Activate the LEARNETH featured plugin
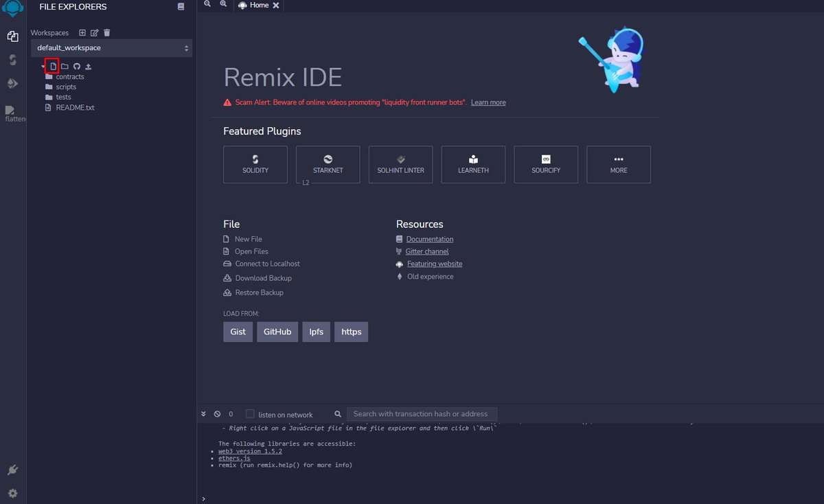The image size is (824, 504). (x=473, y=164)
